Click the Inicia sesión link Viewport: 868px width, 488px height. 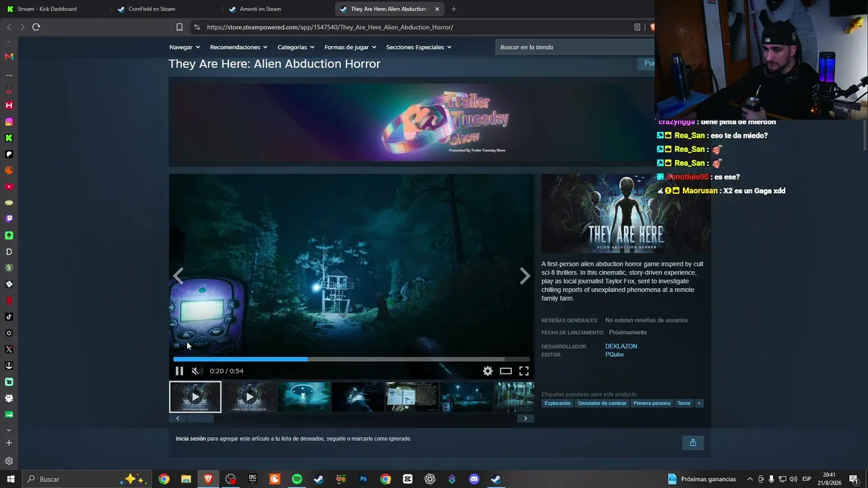tap(191, 439)
